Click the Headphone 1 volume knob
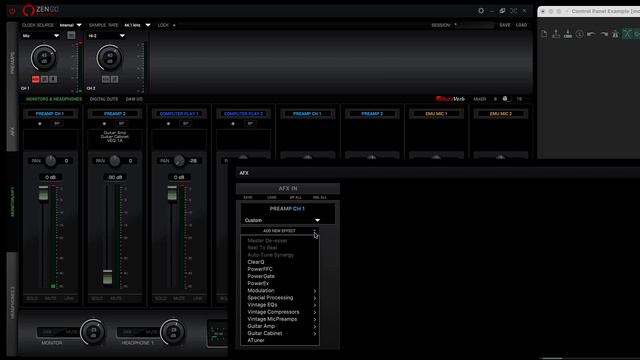The image size is (640, 360). (x=173, y=331)
